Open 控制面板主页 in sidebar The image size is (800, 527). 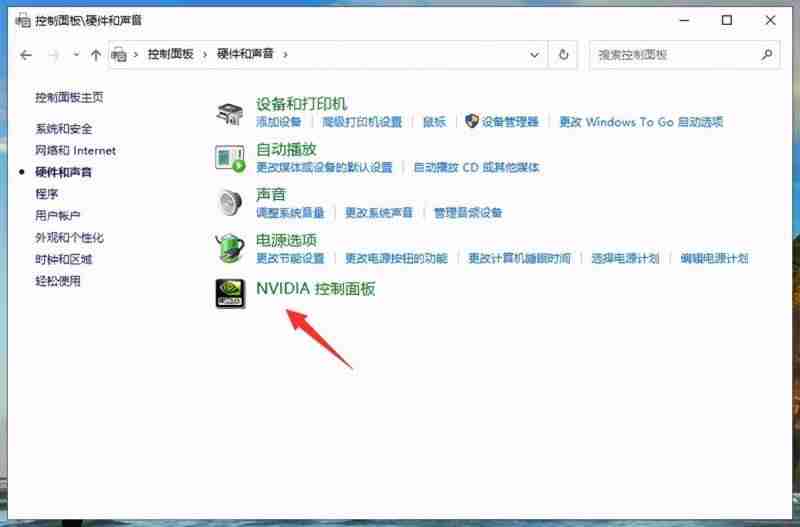69,97
